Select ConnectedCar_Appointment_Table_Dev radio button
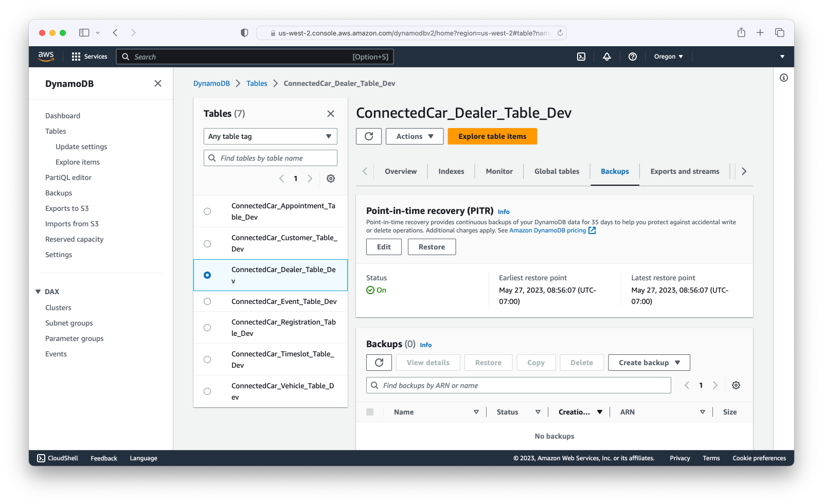This screenshot has width=823, height=504. click(207, 211)
